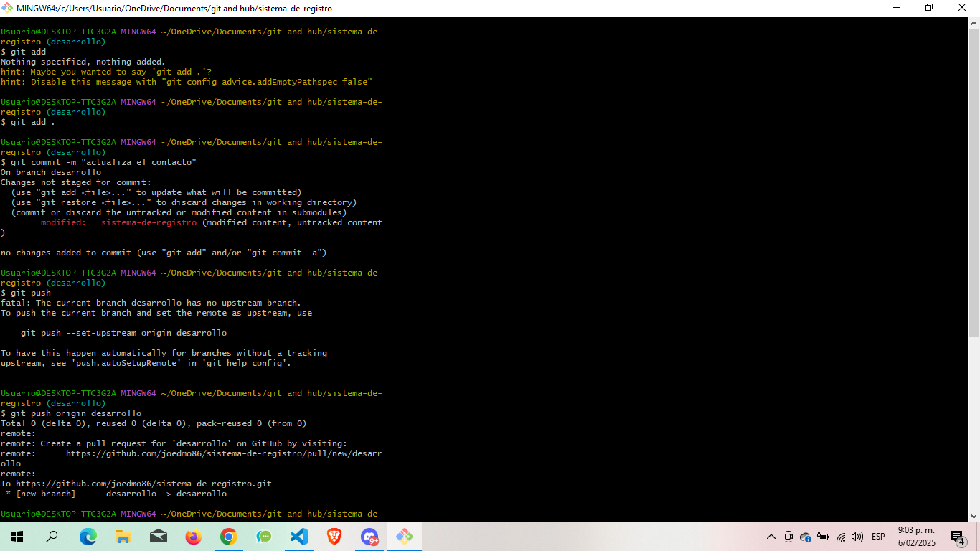Minimize the MINGW64 terminal window

pos(897,8)
